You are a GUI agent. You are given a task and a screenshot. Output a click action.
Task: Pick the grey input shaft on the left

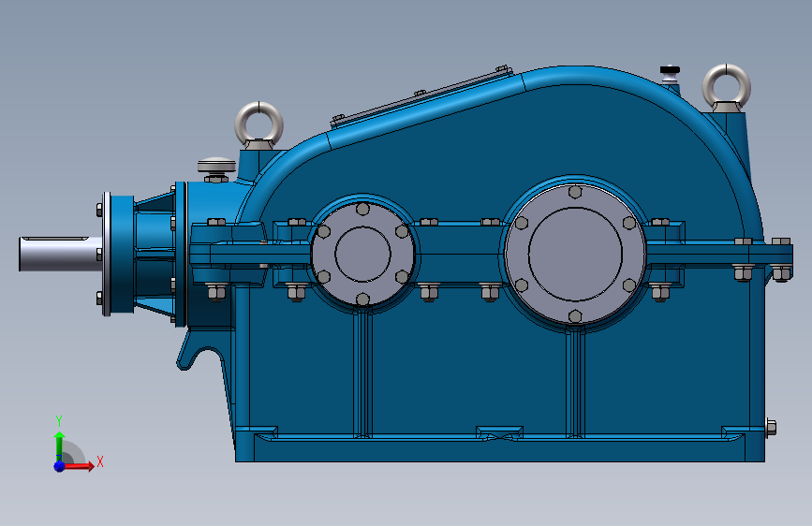tap(61, 254)
